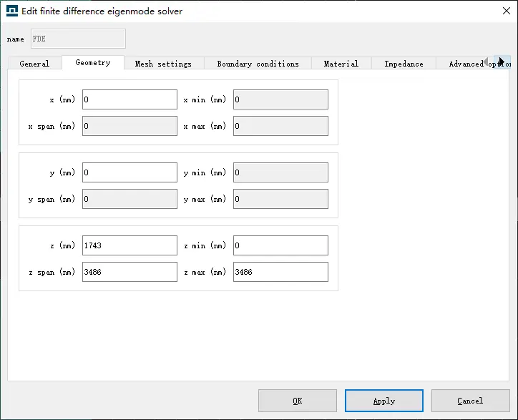Open the Advanced options tab

point(464,64)
